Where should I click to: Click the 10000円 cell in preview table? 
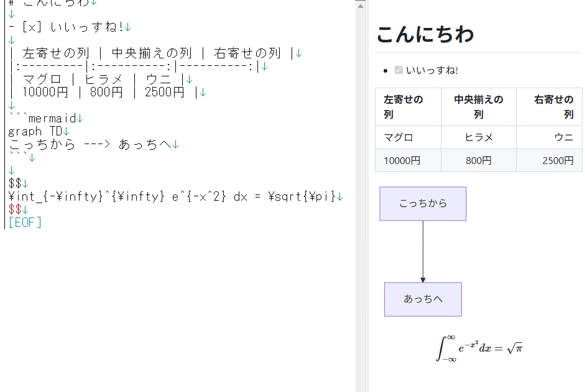point(402,161)
